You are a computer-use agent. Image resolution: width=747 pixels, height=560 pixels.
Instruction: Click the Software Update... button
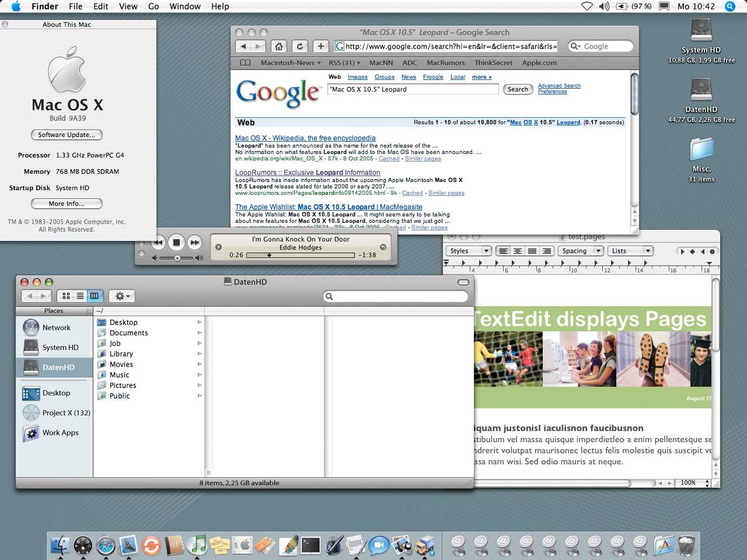pos(67,135)
